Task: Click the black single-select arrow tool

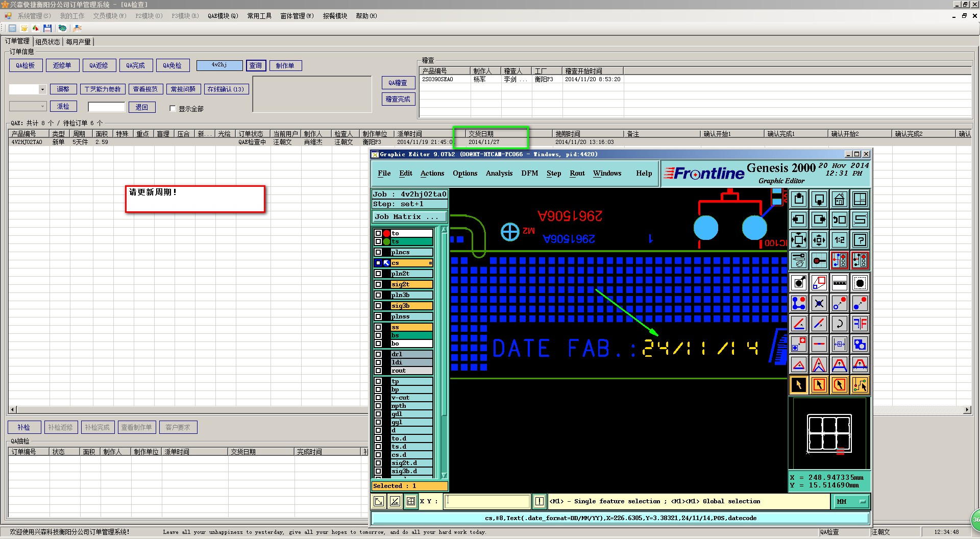Action: click(x=799, y=385)
